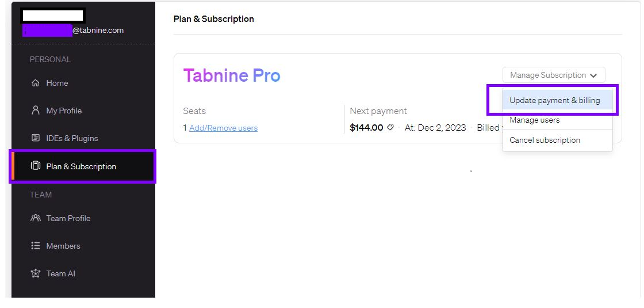Click the Members list icon
The image size is (644, 308).
click(x=36, y=246)
